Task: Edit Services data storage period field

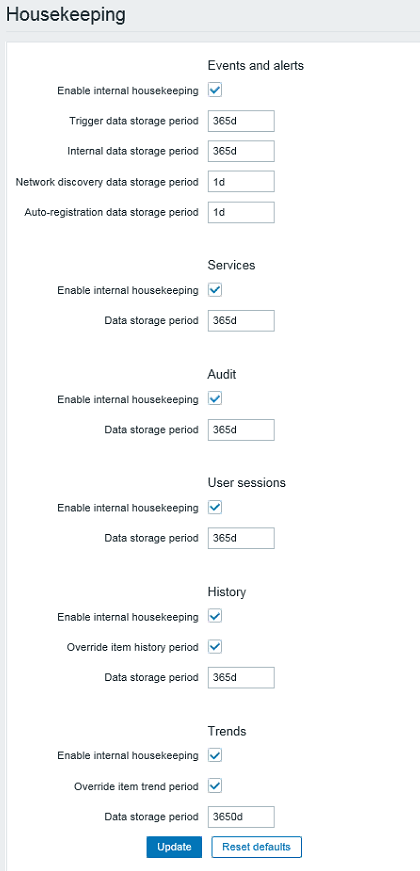Action: 241,321
